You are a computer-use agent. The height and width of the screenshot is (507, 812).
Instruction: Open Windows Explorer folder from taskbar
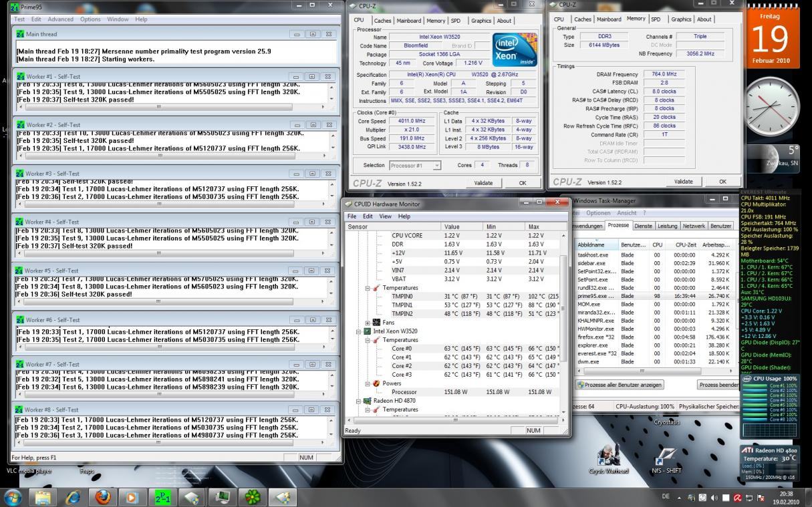click(43, 497)
